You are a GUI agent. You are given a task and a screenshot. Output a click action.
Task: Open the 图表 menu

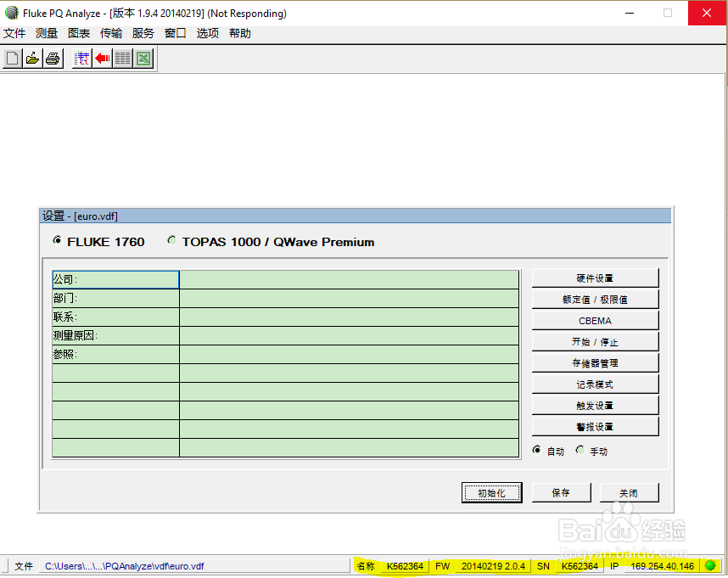tap(79, 33)
